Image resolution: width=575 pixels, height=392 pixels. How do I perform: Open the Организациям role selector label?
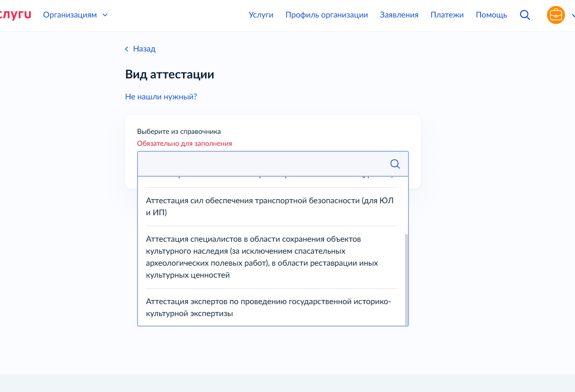point(70,15)
